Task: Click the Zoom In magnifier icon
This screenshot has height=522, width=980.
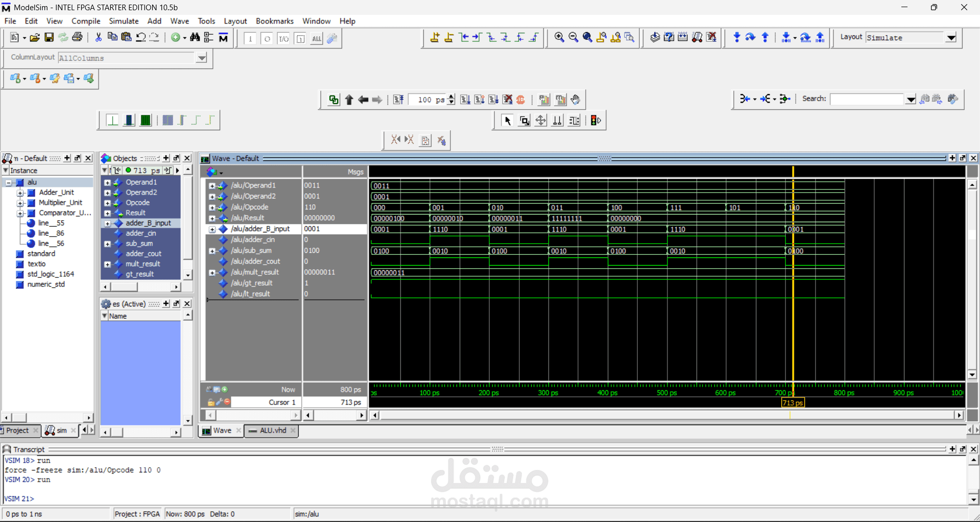Action: coord(559,37)
